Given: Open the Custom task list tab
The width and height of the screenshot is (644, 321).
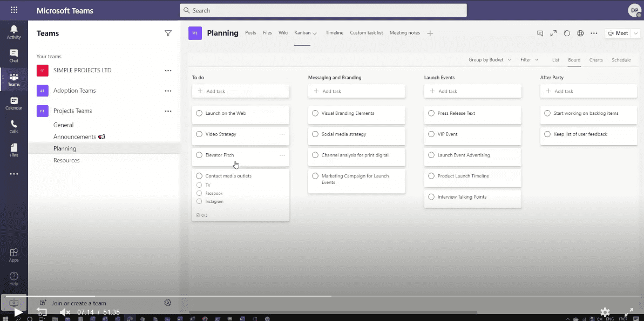Looking at the screenshot, I should pyautogui.click(x=367, y=33).
